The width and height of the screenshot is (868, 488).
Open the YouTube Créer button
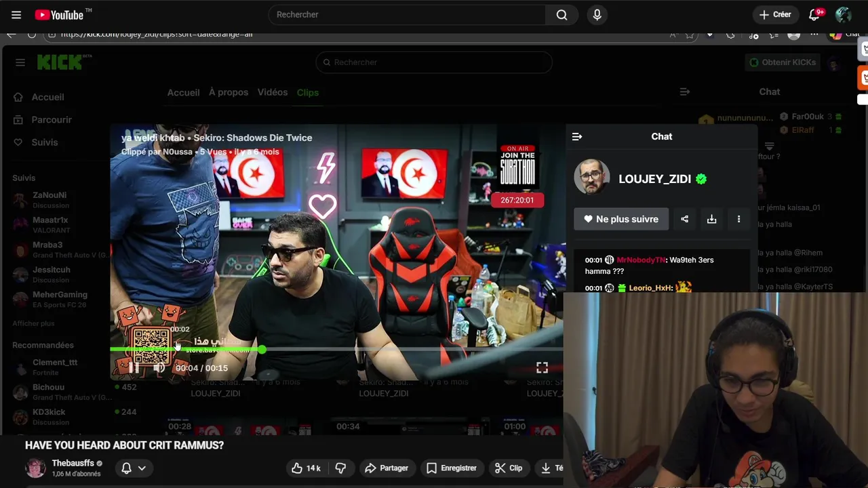tap(775, 14)
